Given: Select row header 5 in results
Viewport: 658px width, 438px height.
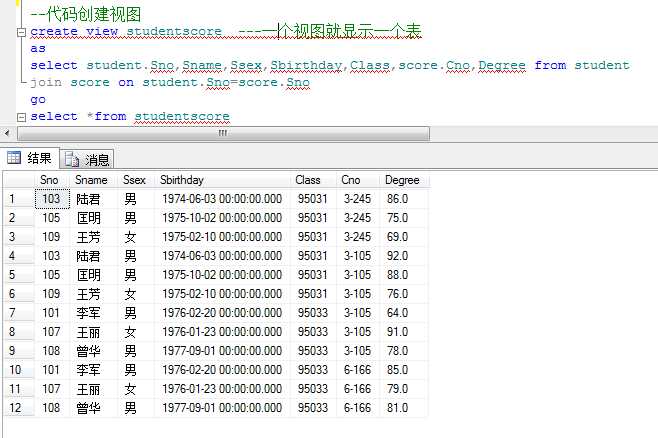Looking at the screenshot, I should (x=19, y=275).
